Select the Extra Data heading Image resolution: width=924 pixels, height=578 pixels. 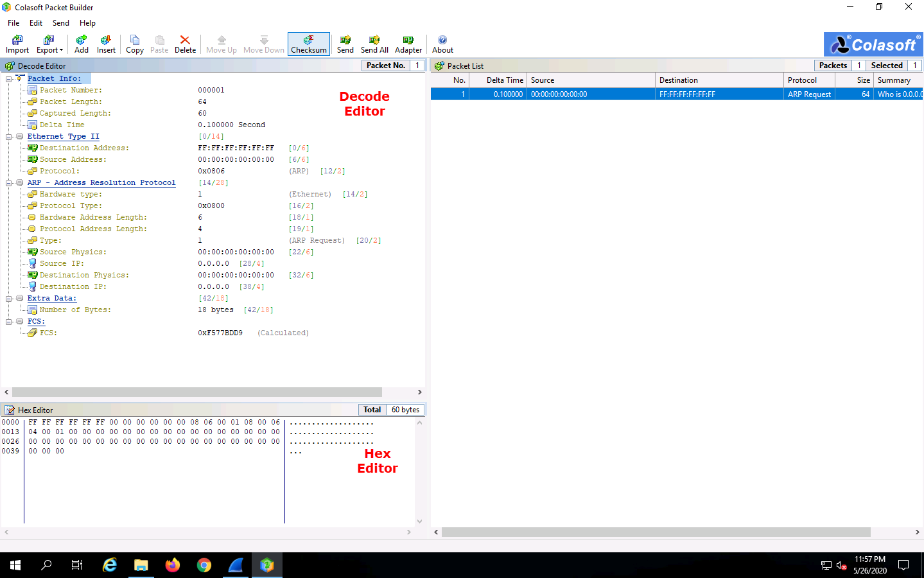(x=52, y=298)
